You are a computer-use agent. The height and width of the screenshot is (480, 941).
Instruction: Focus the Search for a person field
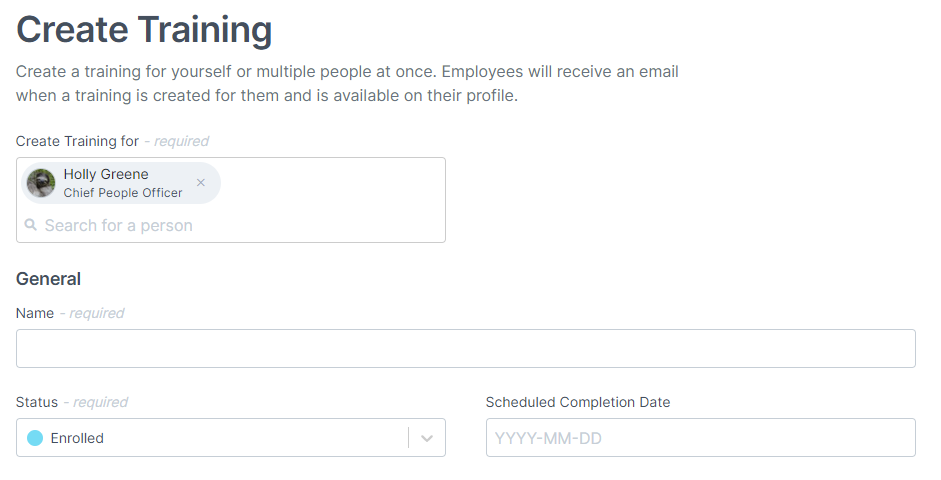[x=200, y=225]
